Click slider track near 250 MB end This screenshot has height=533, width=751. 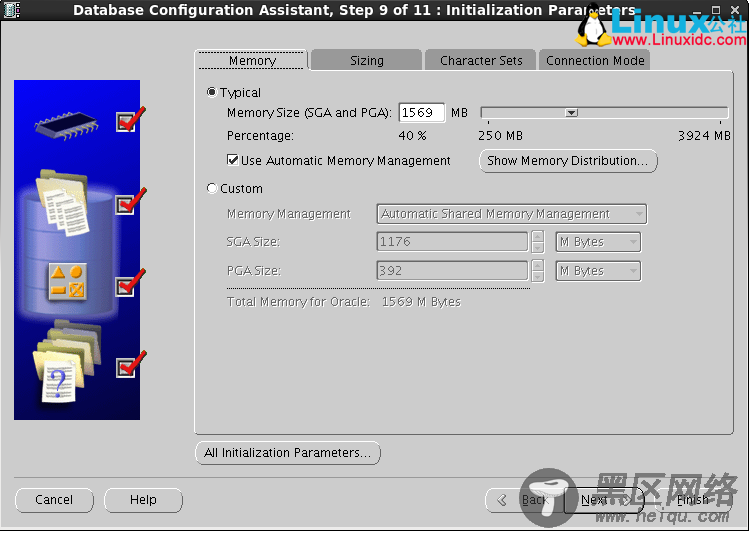(x=489, y=113)
